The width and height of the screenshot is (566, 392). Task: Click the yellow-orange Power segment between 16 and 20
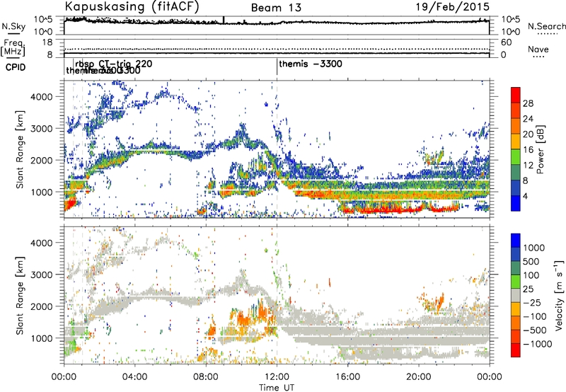point(516,142)
